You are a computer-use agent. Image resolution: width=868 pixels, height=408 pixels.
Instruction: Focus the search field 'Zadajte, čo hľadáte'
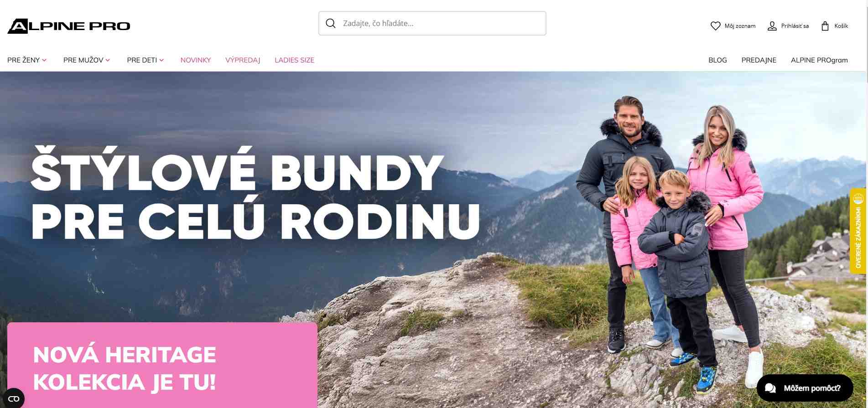tap(432, 23)
